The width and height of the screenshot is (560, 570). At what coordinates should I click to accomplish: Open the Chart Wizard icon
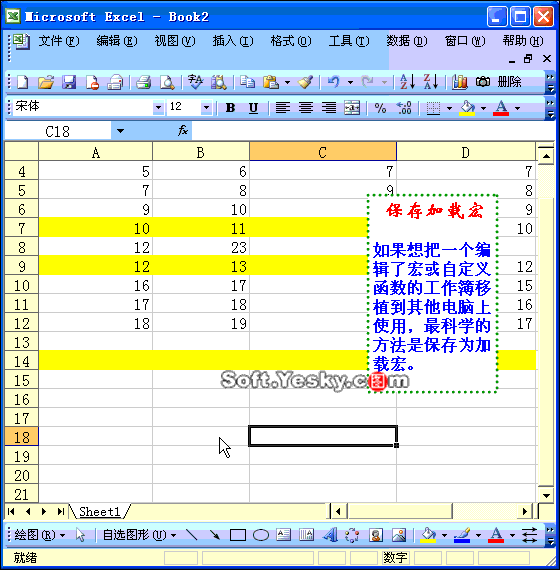[x=460, y=82]
